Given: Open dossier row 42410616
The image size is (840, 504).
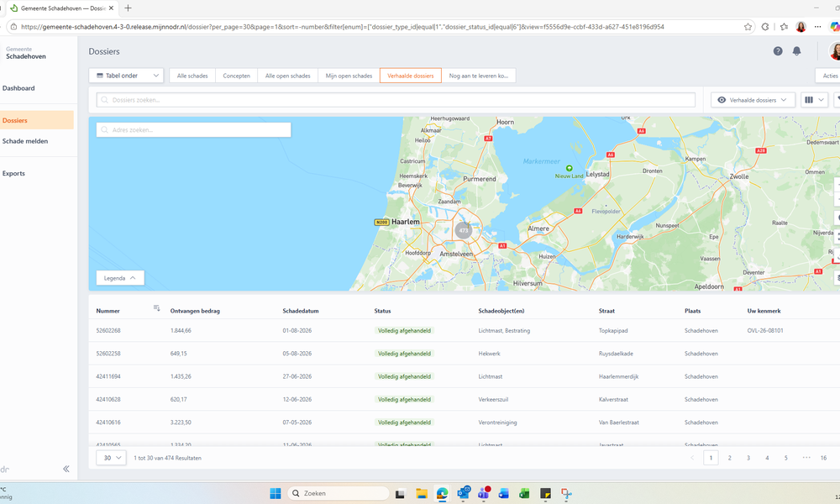Looking at the screenshot, I should pos(465,423).
